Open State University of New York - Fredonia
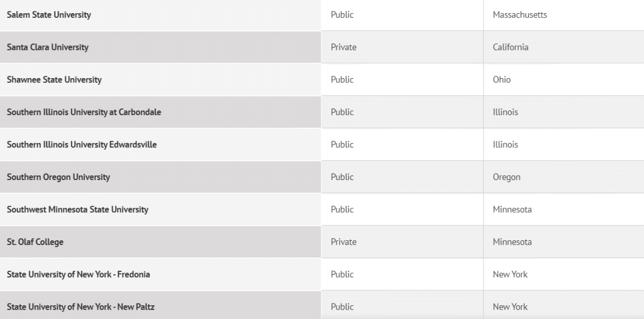This screenshot has width=644, height=319. [79, 274]
